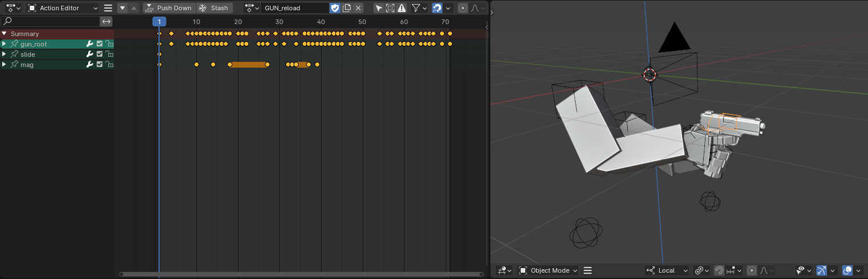Open snapping options arrow in Action Editor
Image resolution: width=868 pixels, height=279 pixels.
(x=448, y=8)
